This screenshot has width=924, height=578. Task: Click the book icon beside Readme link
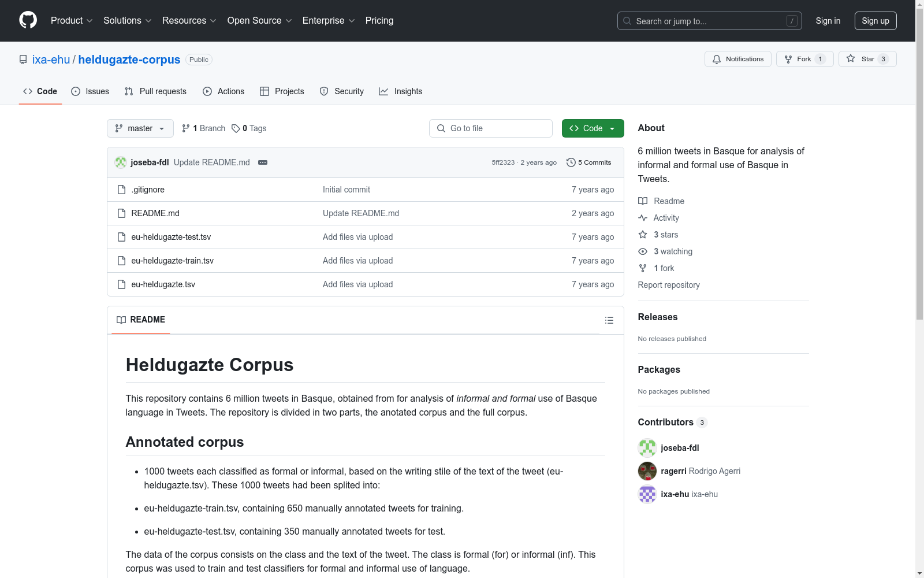643,201
